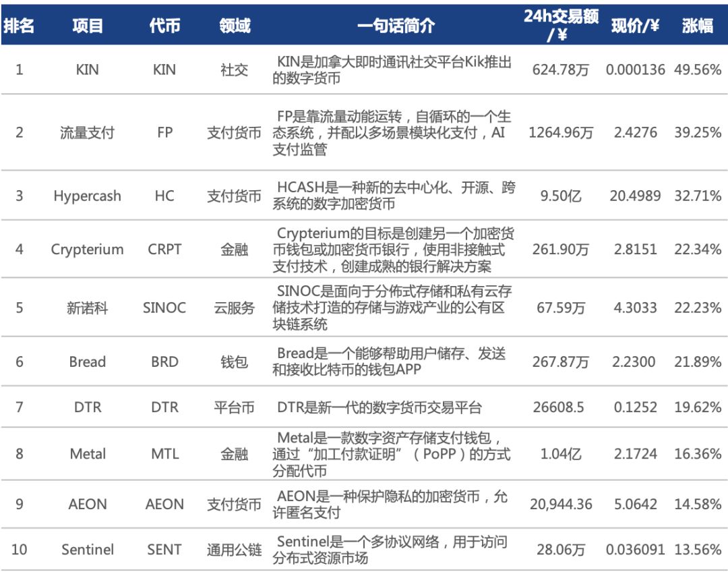Click the 社交 domain cell

point(235,69)
